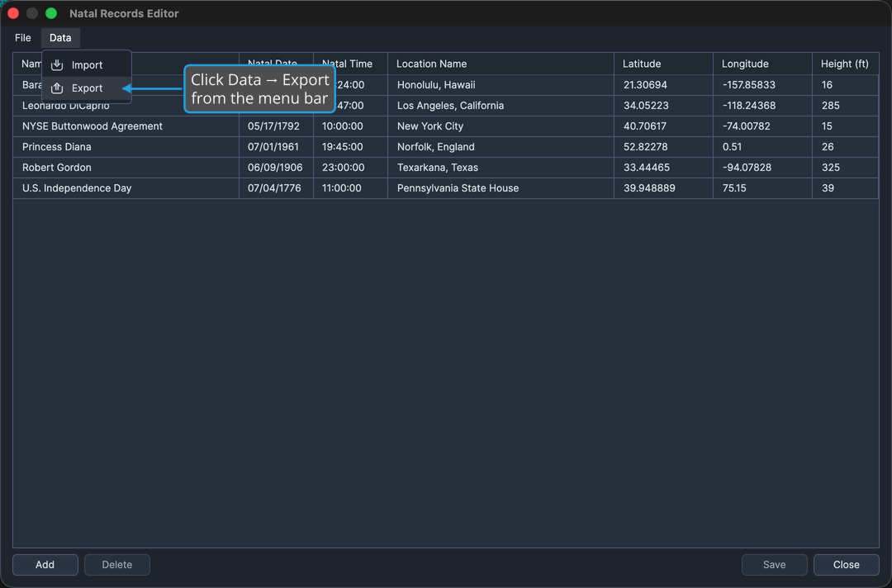Close the window with the red button
This screenshot has height=588, width=892.
tap(13, 13)
